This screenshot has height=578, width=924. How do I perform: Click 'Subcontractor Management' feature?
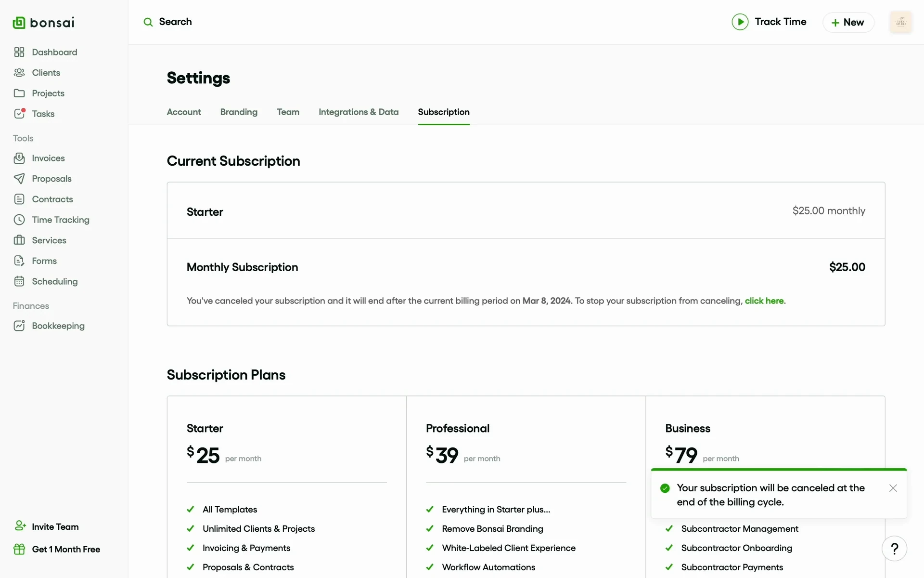[x=739, y=528]
